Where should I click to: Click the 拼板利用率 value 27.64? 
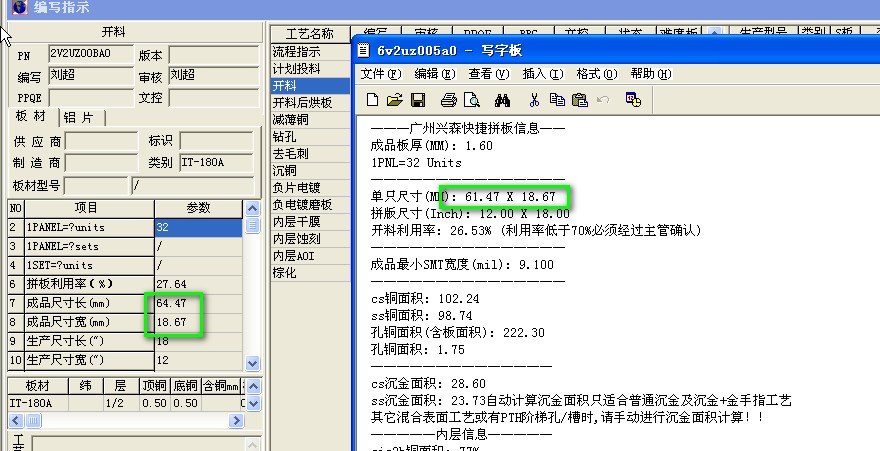199,284
